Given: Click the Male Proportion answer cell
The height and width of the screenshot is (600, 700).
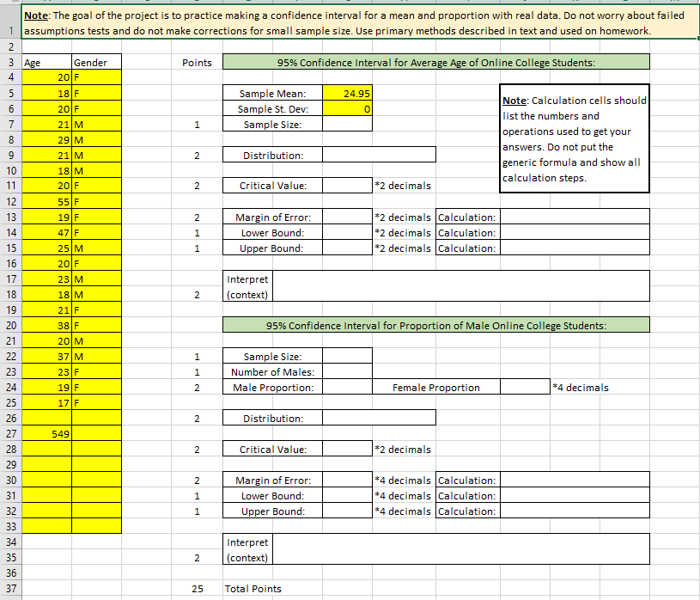Looking at the screenshot, I should click(x=347, y=388).
